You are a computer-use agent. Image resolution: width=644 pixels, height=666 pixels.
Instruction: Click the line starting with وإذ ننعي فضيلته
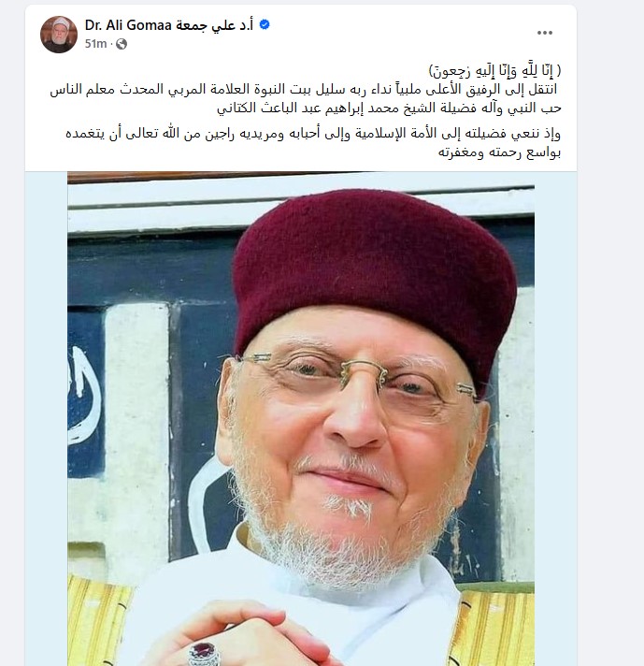[313, 134]
